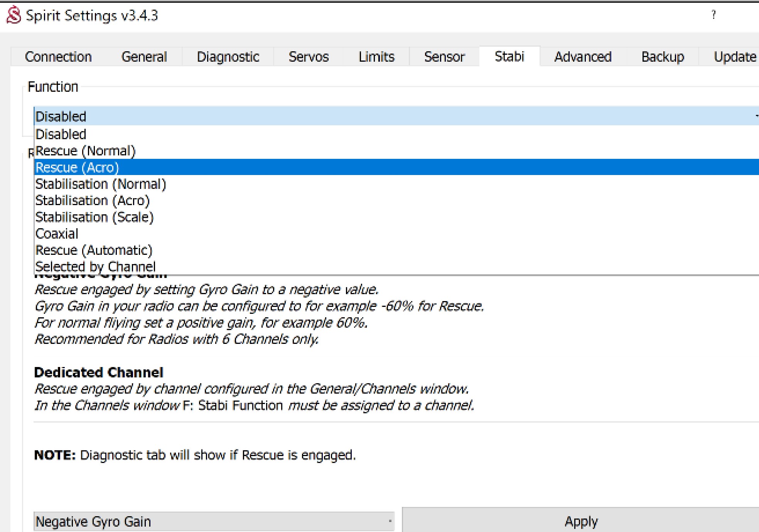Open the Backup tab
The width and height of the screenshot is (759, 532).
pyautogui.click(x=662, y=57)
